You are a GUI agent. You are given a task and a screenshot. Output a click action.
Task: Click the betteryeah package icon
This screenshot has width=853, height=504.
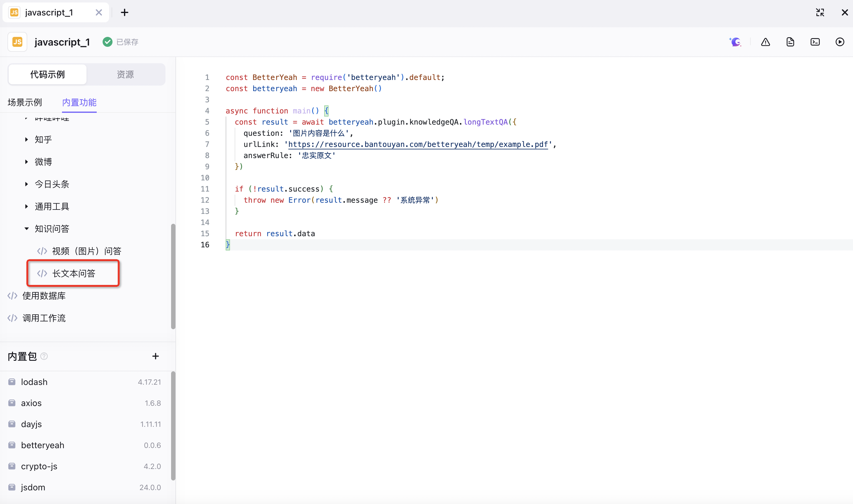tap(12, 445)
